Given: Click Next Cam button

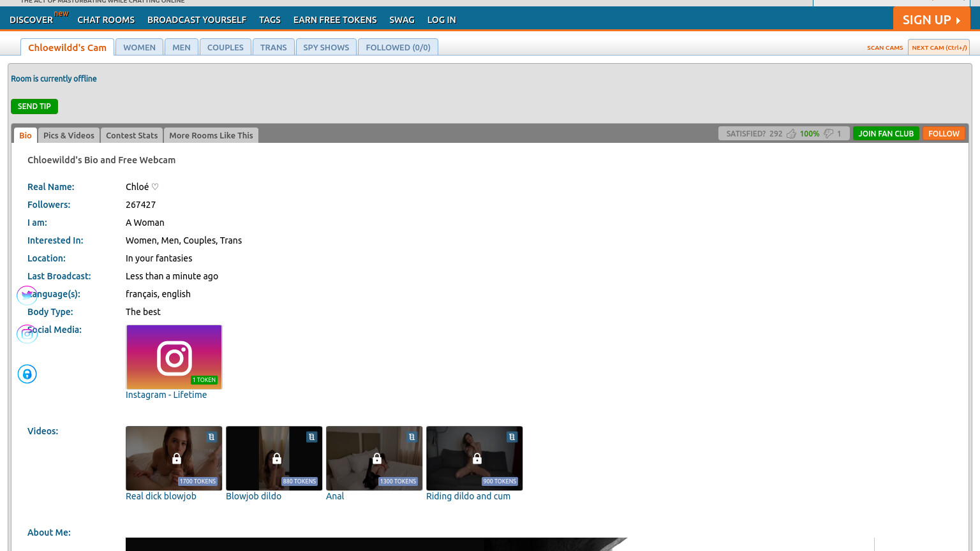Looking at the screenshot, I should click(939, 47).
